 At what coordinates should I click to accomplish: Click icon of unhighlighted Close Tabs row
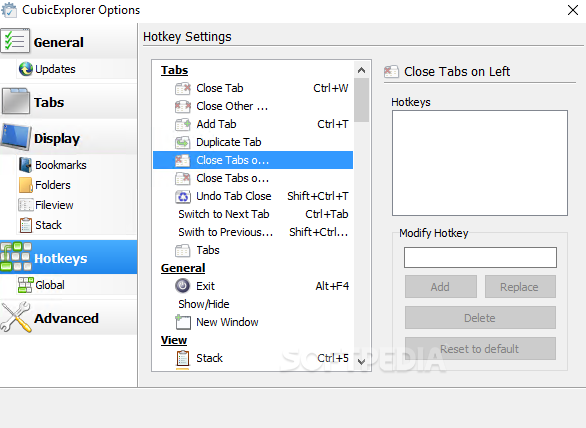coord(183,178)
